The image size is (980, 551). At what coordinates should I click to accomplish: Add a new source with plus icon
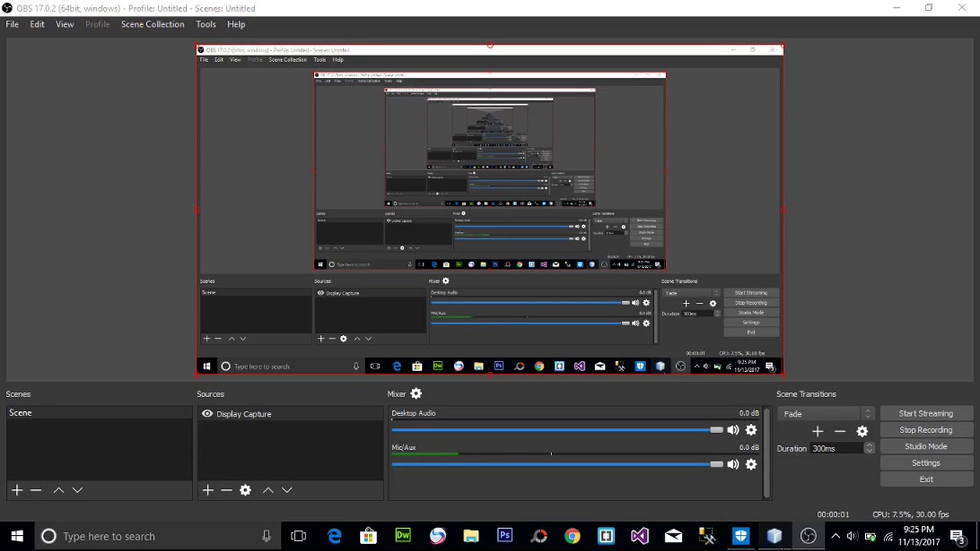click(x=207, y=490)
